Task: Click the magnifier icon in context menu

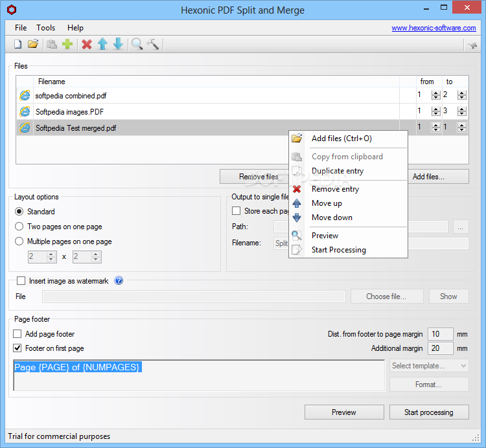Action: tap(297, 235)
